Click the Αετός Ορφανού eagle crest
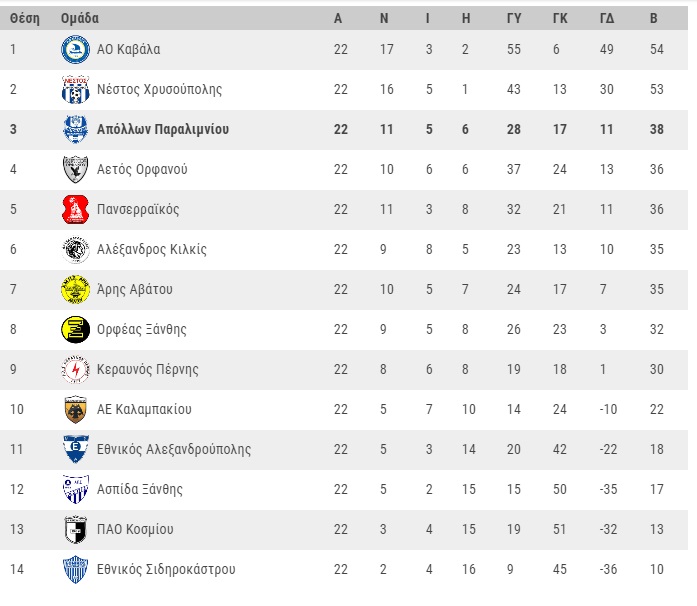Screen dimensions: 697x606 tap(76, 170)
